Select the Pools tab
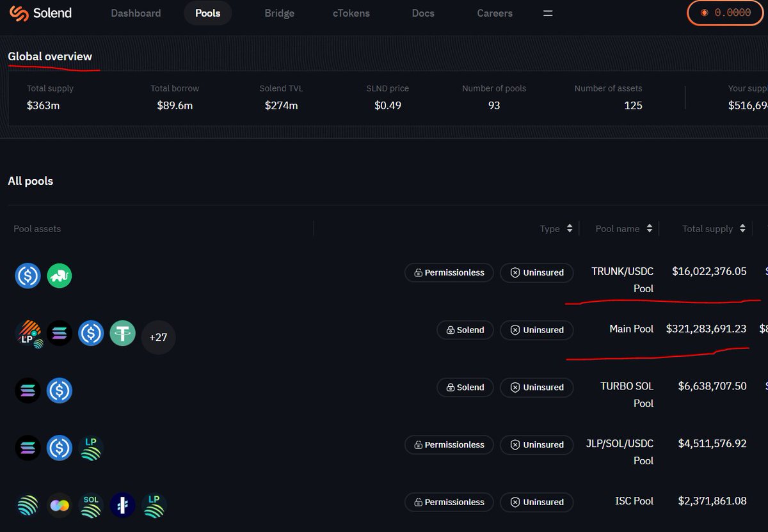Viewport: 768px width, 532px height. click(x=208, y=13)
